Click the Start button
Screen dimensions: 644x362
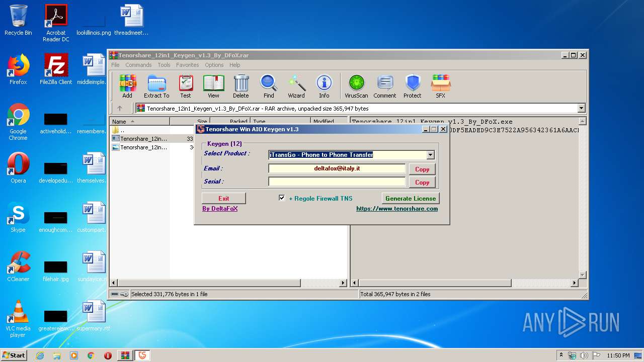click(x=14, y=355)
